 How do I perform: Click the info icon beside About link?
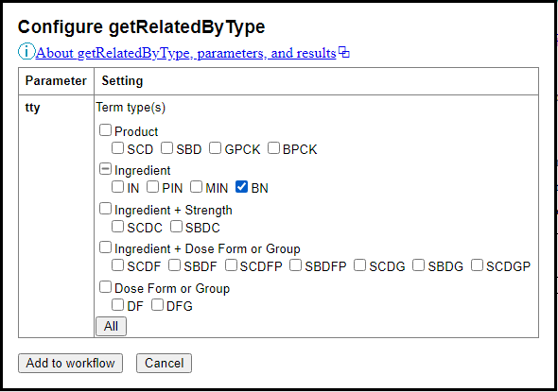coord(26,52)
